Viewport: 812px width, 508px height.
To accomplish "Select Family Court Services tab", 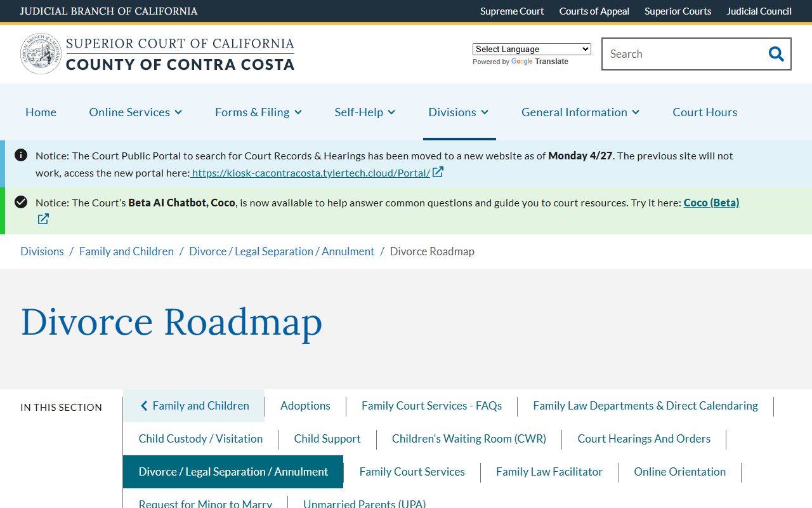I will click(x=412, y=472).
